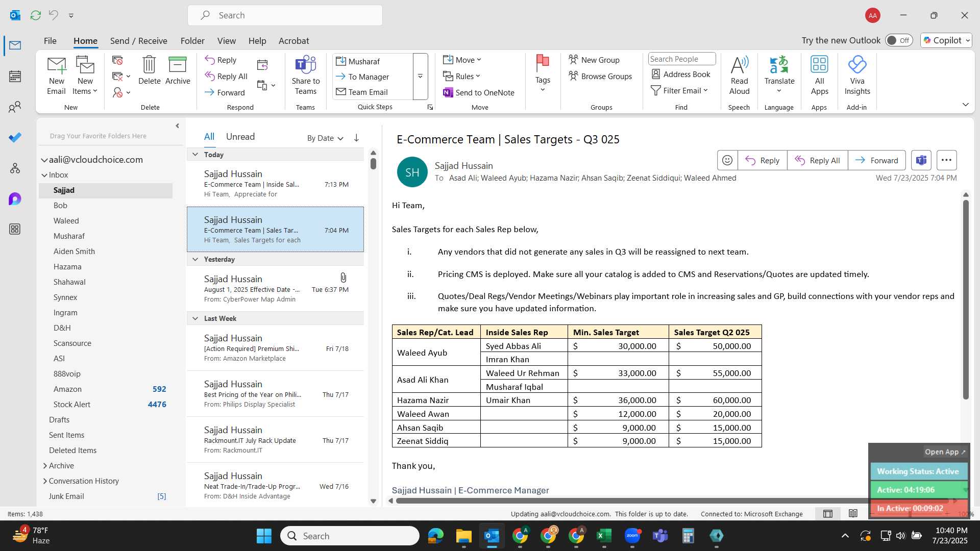Click Forward in the ribbon
This screenshot has height=551, width=980.
(x=225, y=92)
